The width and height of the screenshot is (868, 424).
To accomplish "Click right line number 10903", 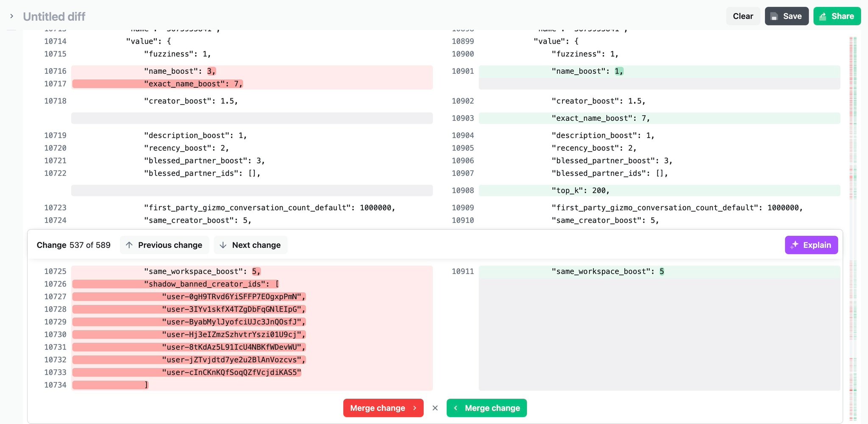I will pos(462,118).
